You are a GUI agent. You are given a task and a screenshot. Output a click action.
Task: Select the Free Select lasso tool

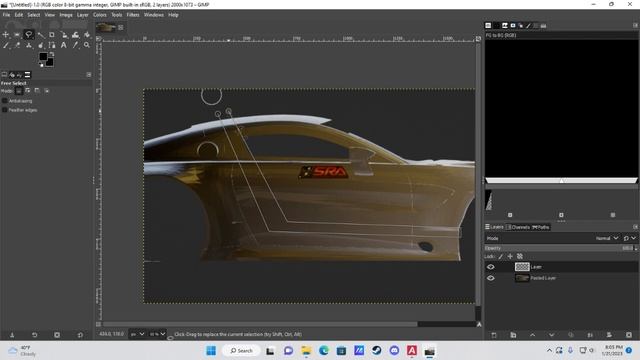pos(29,35)
